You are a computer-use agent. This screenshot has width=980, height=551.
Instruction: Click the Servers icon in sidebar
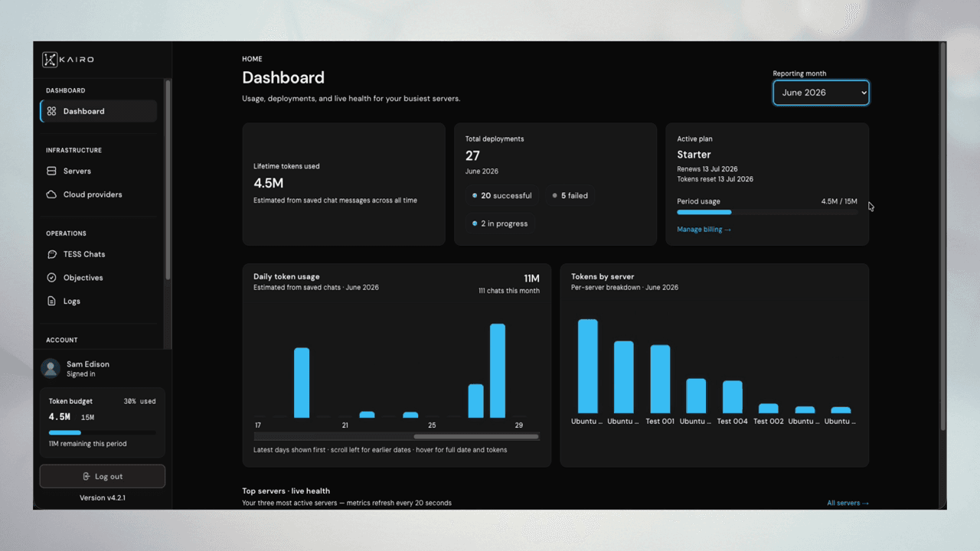(51, 171)
